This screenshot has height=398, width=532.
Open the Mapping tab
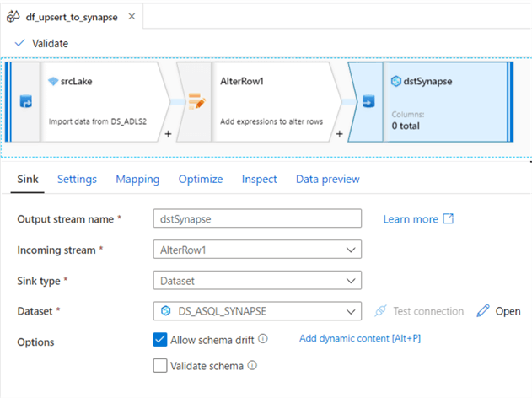137,179
